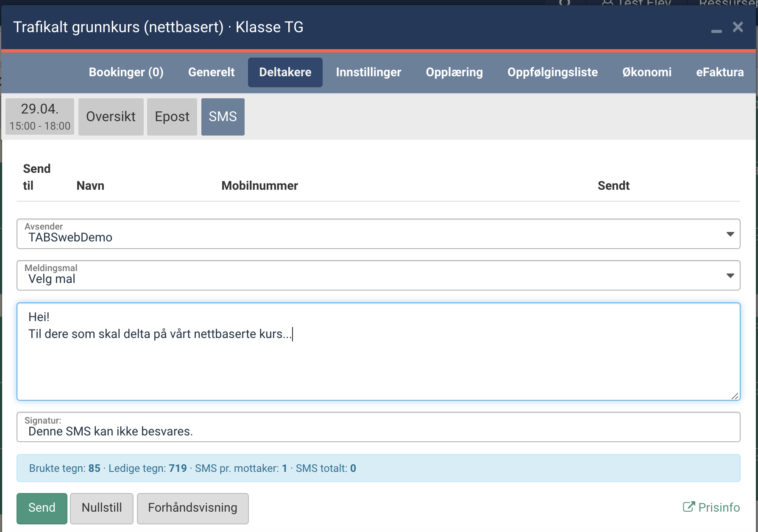Click into the Signatur input field
Screen dimensions: 758x532
click(x=379, y=427)
